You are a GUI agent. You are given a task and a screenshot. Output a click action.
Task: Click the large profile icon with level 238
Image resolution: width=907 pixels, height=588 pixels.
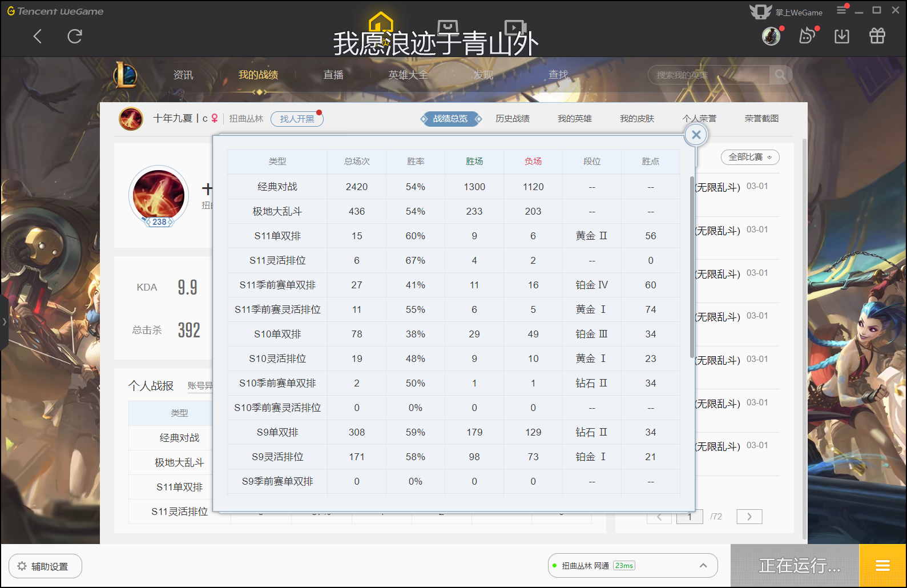point(159,195)
